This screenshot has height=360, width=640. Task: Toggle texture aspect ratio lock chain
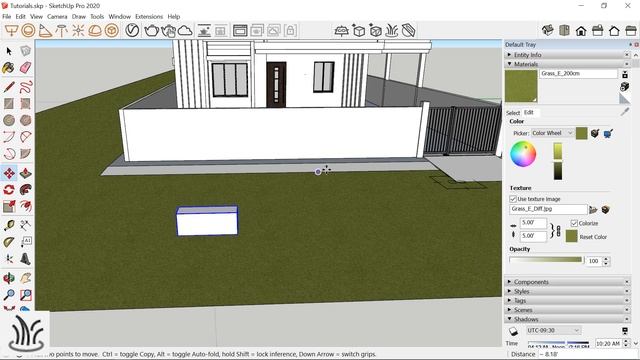click(558, 231)
